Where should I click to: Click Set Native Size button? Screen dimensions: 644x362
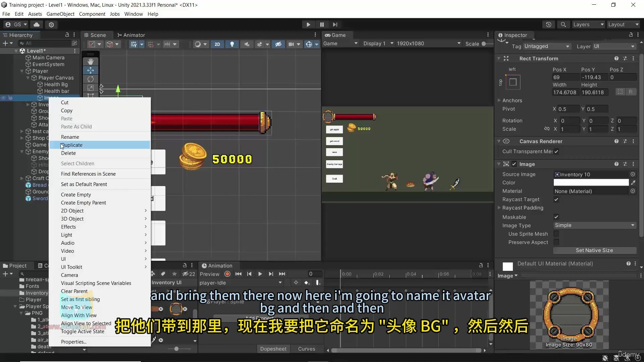594,250
